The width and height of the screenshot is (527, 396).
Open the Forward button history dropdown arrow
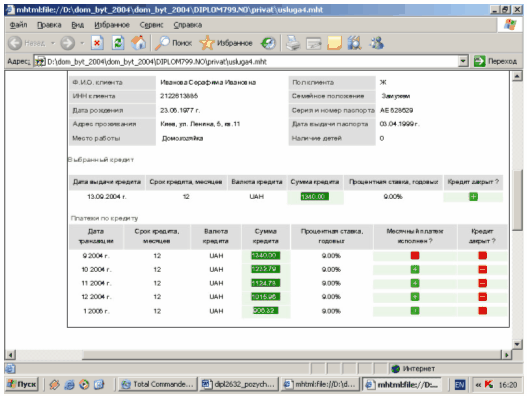pos(82,43)
